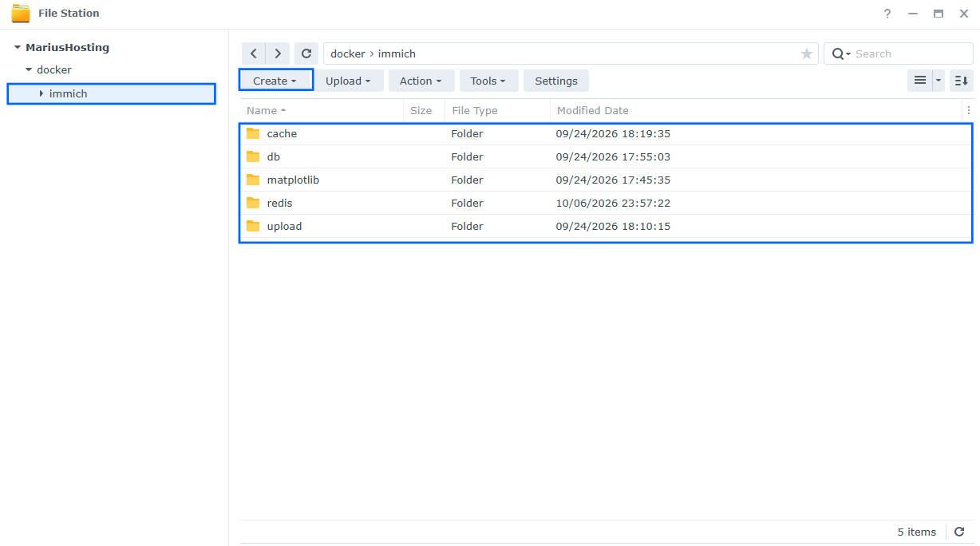This screenshot has width=980, height=546.
Task: Close the File Station window
Action: (962, 14)
